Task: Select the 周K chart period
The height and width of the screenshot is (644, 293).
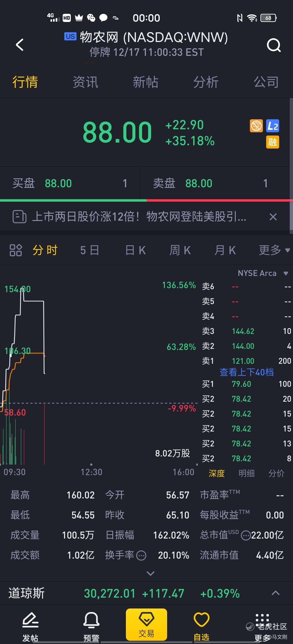Action: (180, 250)
